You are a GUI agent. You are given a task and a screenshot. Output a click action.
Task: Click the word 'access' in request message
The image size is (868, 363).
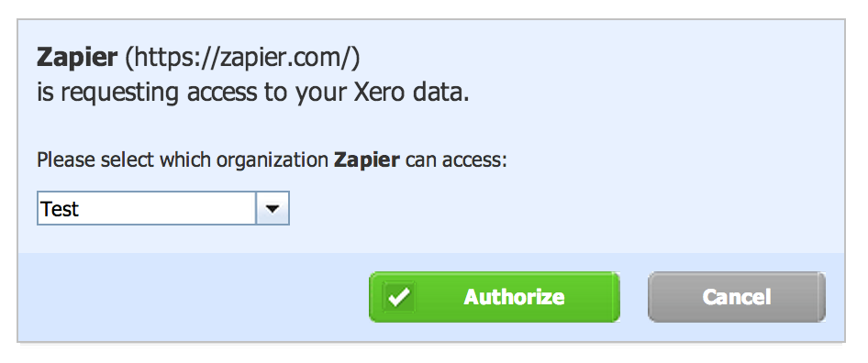222,93
